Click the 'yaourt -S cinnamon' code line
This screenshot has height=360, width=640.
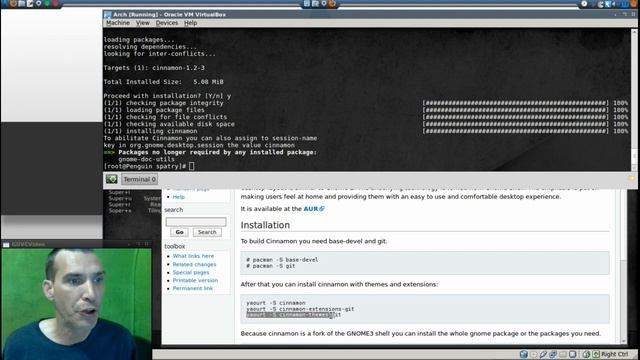coord(276,303)
